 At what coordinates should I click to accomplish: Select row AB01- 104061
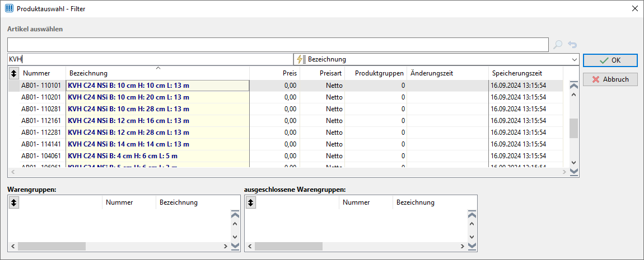(286, 156)
